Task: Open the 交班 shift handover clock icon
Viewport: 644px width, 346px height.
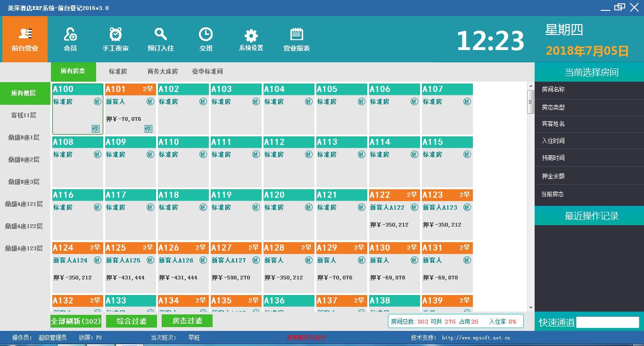Action: (x=206, y=39)
